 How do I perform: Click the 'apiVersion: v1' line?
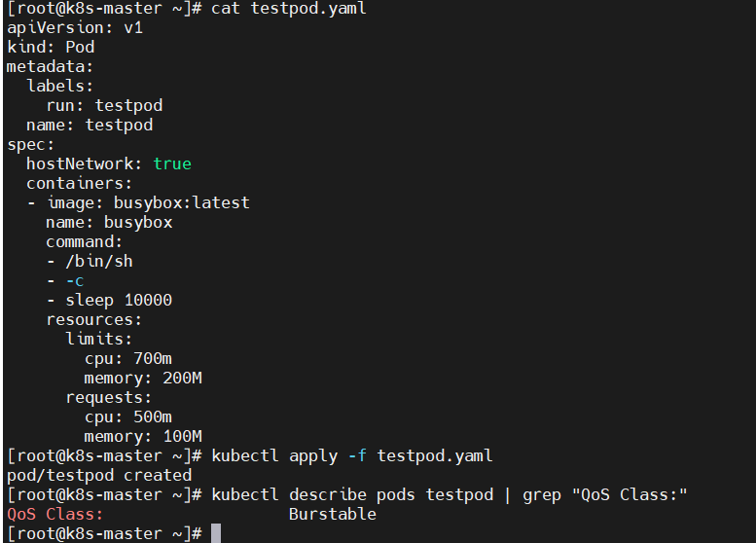point(75,27)
